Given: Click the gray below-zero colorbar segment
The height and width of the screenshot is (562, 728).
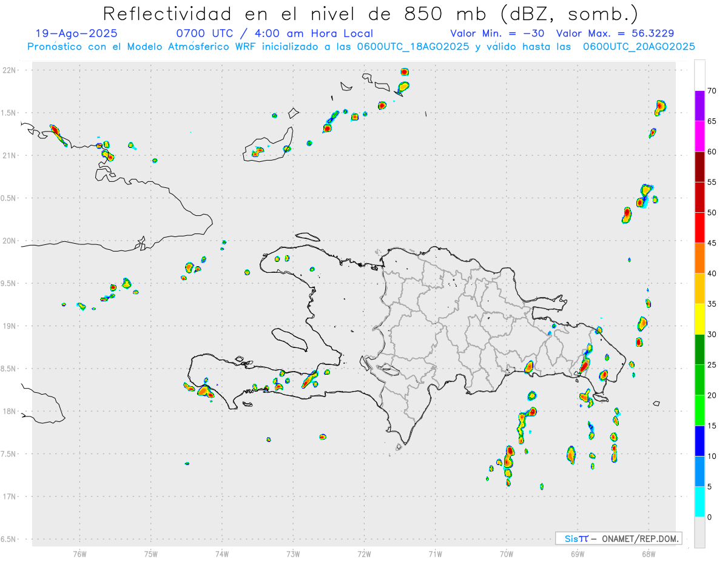Looking at the screenshot, I should click(x=699, y=532).
